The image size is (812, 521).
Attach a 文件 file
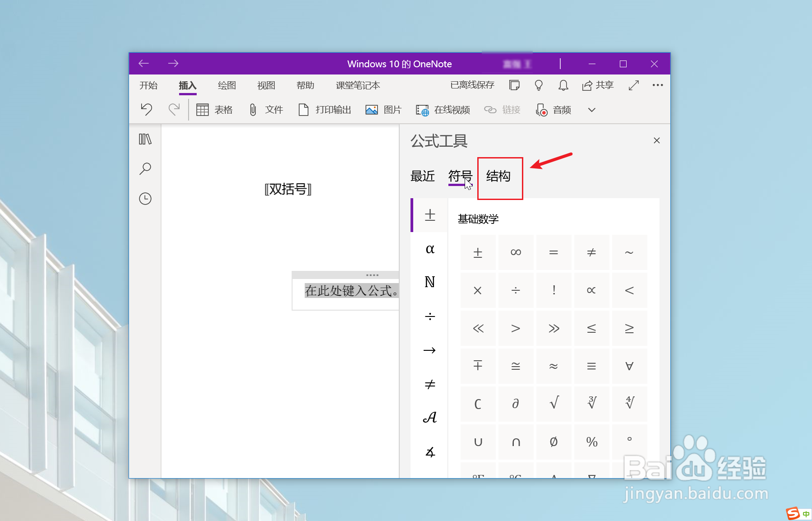coord(266,110)
